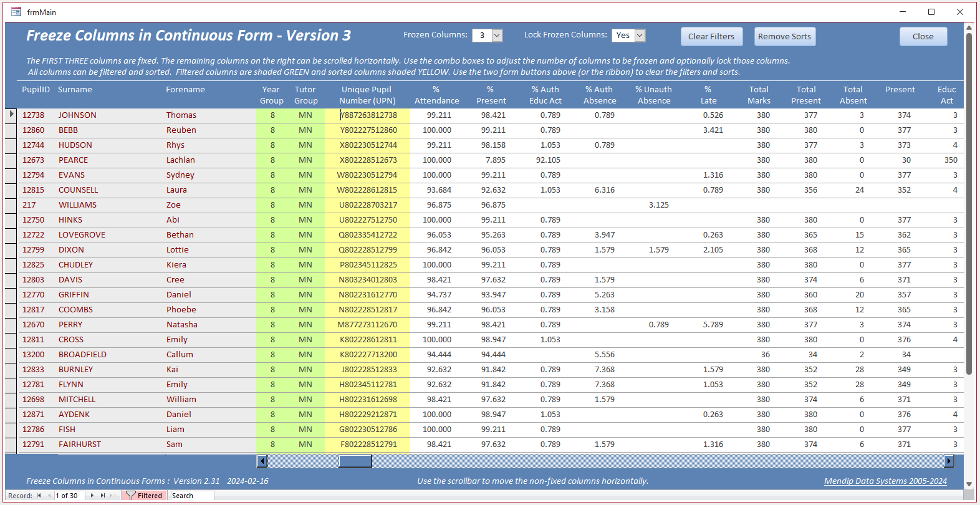The width and height of the screenshot is (980, 505).
Task: Click the Total Marks column header
Action: point(759,95)
